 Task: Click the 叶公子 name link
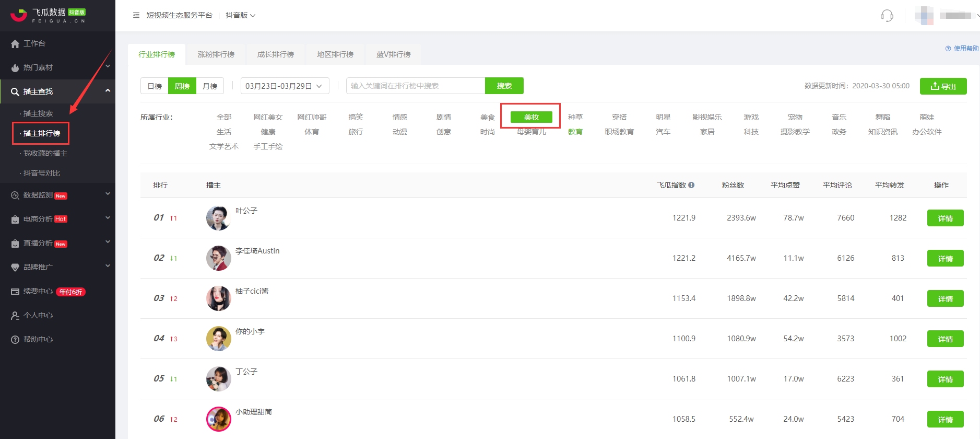click(x=246, y=211)
